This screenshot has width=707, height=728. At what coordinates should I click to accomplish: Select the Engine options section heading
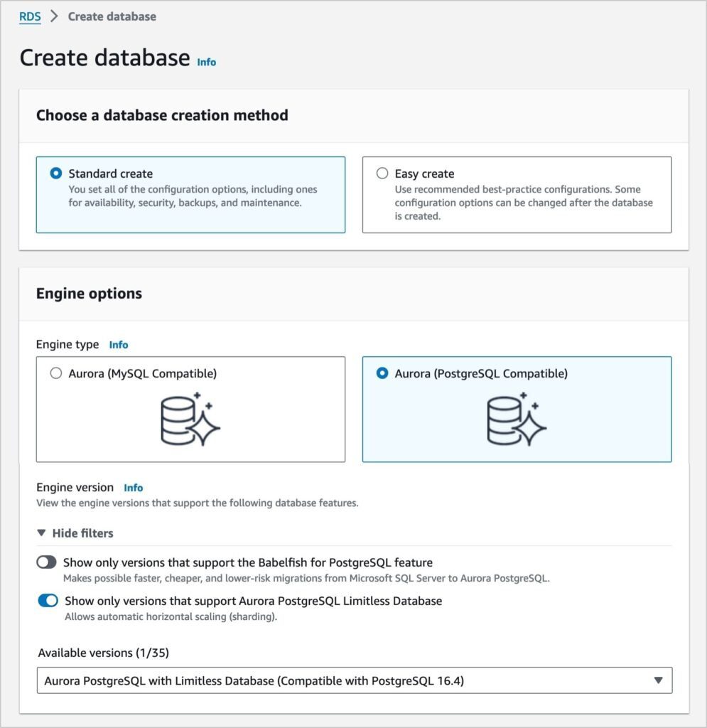click(89, 293)
